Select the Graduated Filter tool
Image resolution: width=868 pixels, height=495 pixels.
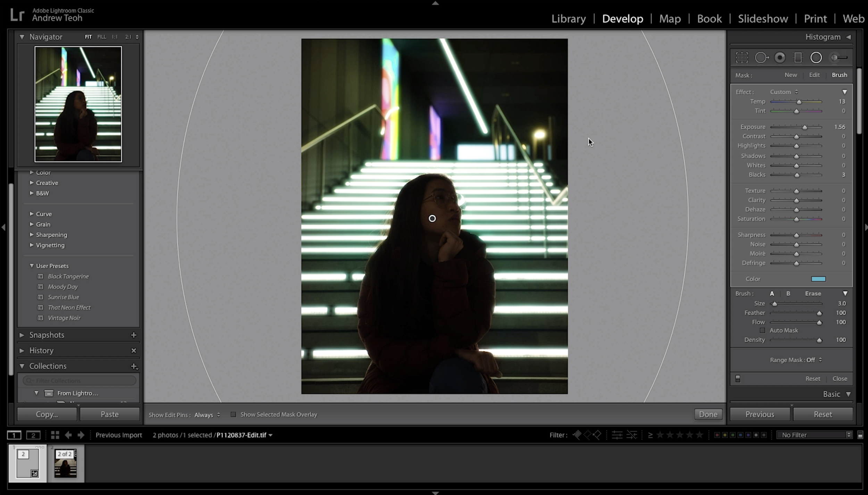[x=798, y=57]
